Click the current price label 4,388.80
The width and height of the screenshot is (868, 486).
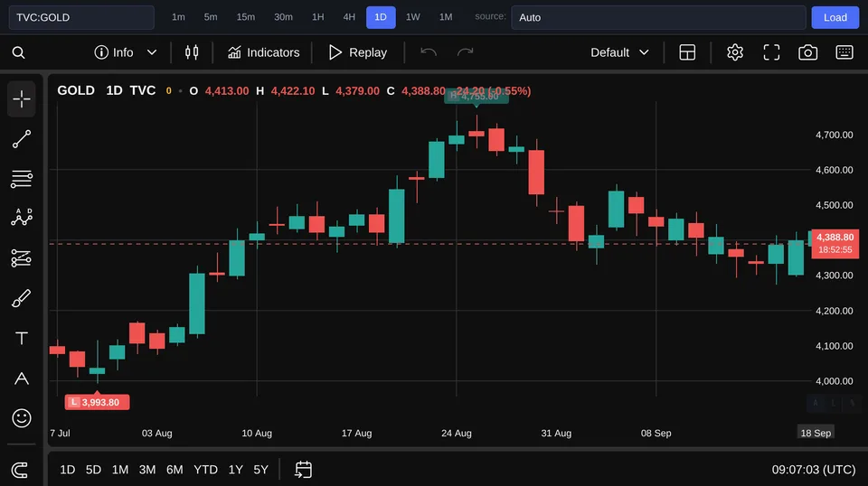(835, 243)
